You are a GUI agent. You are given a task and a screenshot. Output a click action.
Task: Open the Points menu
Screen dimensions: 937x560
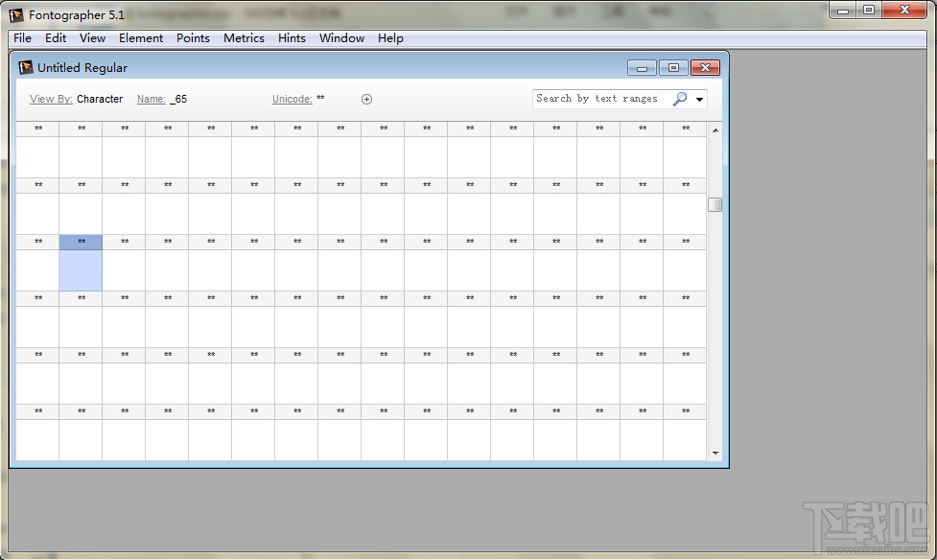[x=193, y=38]
